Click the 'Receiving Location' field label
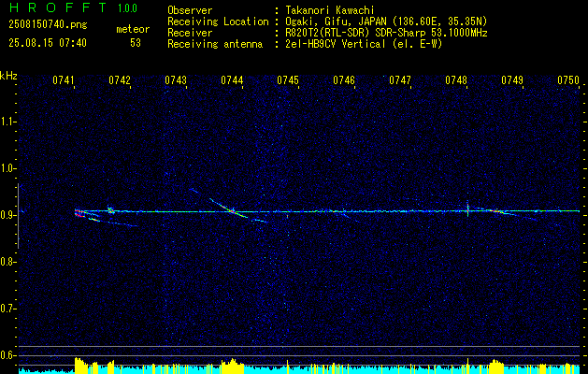 218,22
